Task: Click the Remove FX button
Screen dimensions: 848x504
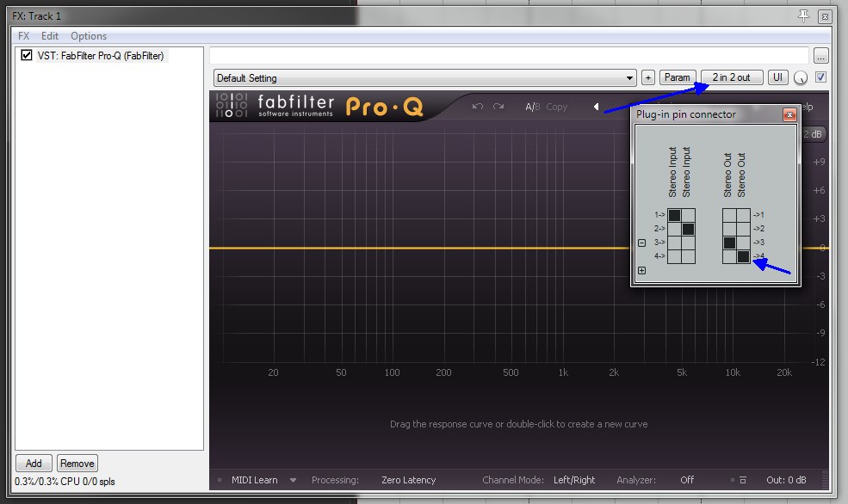Action: click(77, 463)
